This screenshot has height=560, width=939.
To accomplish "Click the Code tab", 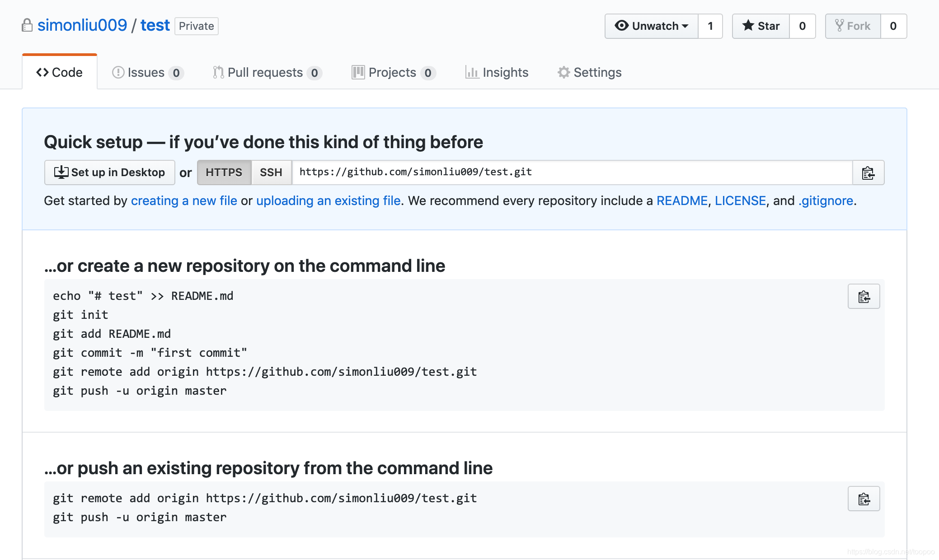I will [59, 72].
